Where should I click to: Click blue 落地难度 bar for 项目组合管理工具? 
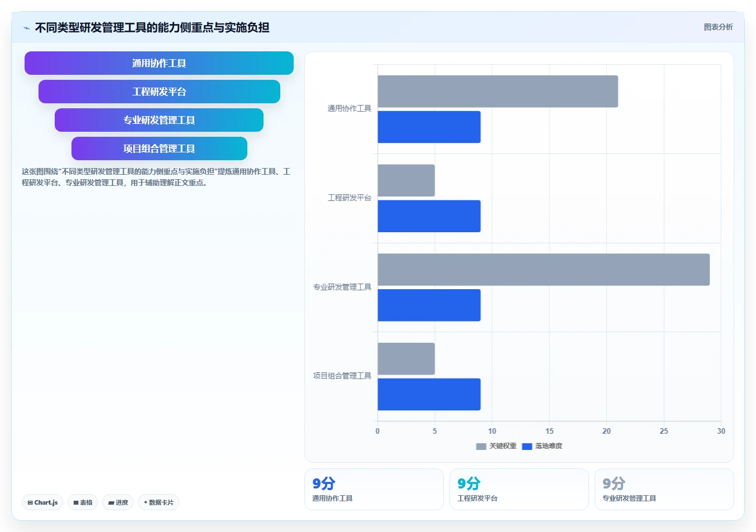coord(429,394)
